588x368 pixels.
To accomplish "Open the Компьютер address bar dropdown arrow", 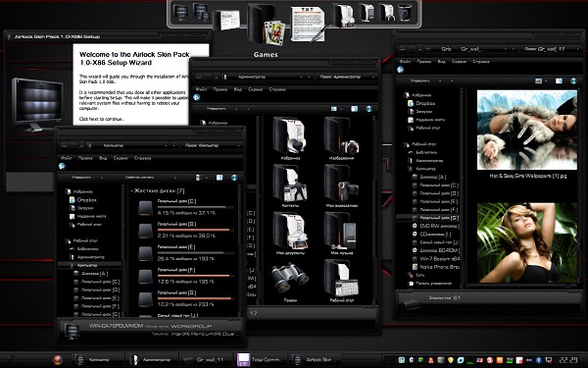I will point(167,145).
